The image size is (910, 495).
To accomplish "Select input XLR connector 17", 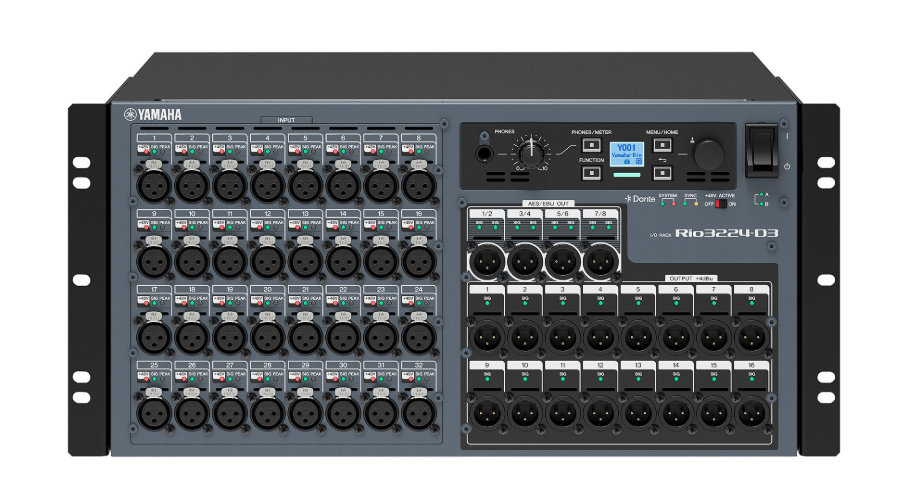I will 154,337.
